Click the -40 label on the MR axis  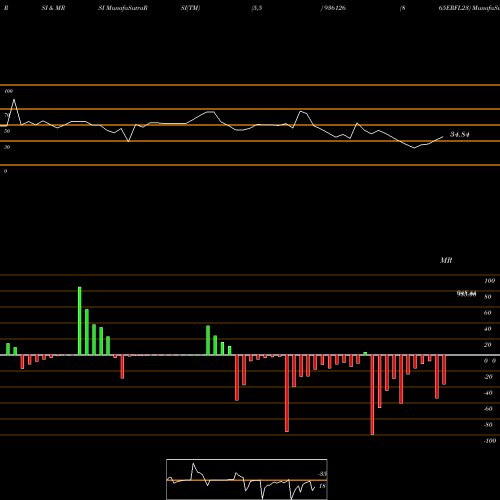[488, 393]
